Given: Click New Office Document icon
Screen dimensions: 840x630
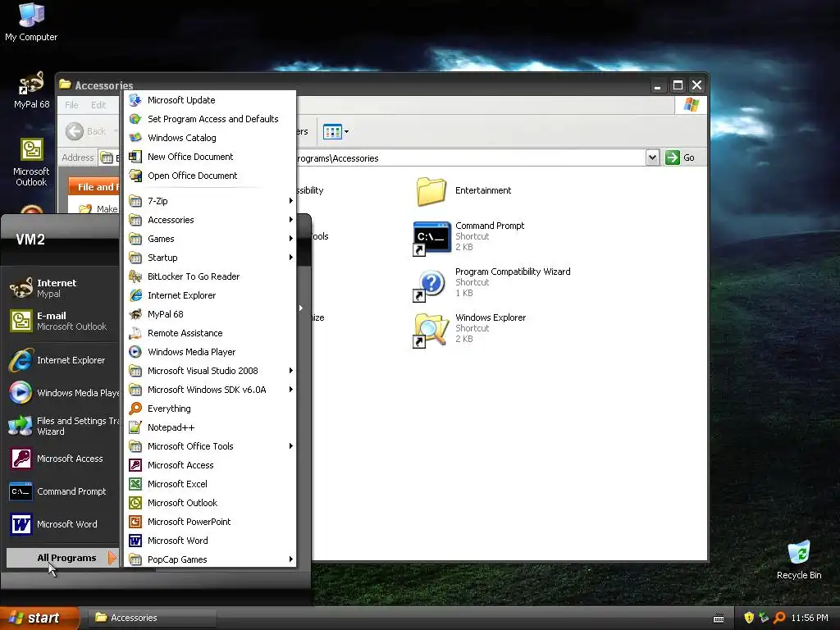Looking at the screenshot, I should click(135, 157).
